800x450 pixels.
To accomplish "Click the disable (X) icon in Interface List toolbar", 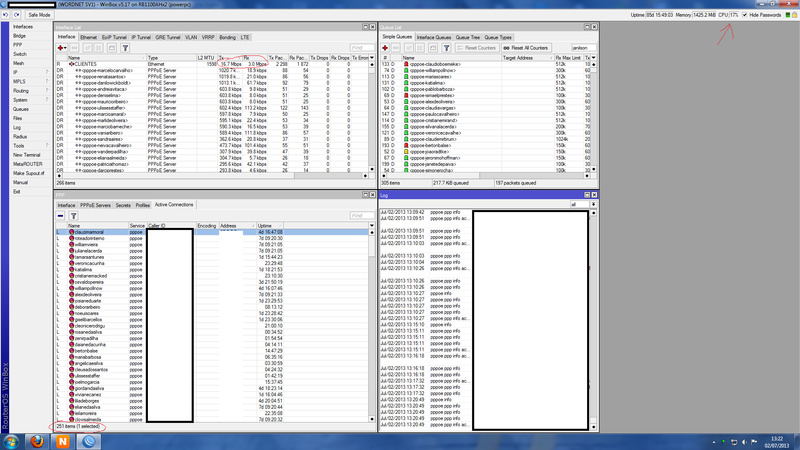I will pyautogui.click(x=99, y=48).
